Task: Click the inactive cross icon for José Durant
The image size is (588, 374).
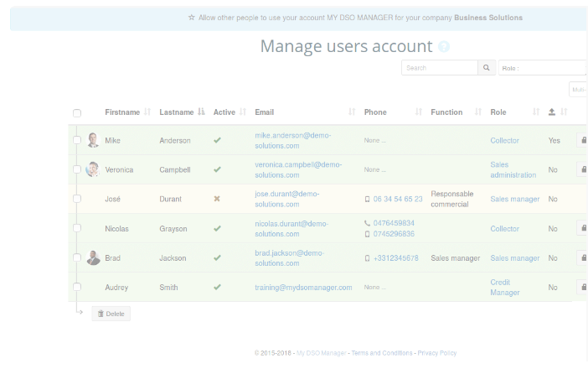Action: [x=217, y=199]
